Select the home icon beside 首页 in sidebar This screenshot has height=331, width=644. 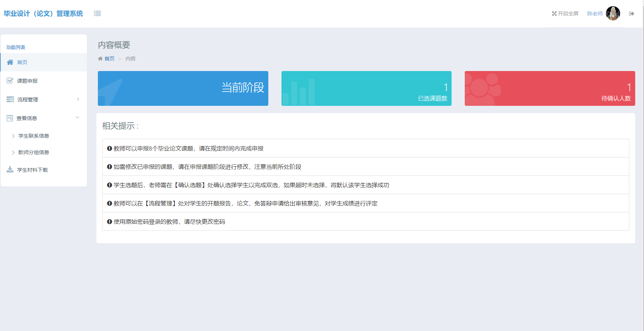(10, 62)
